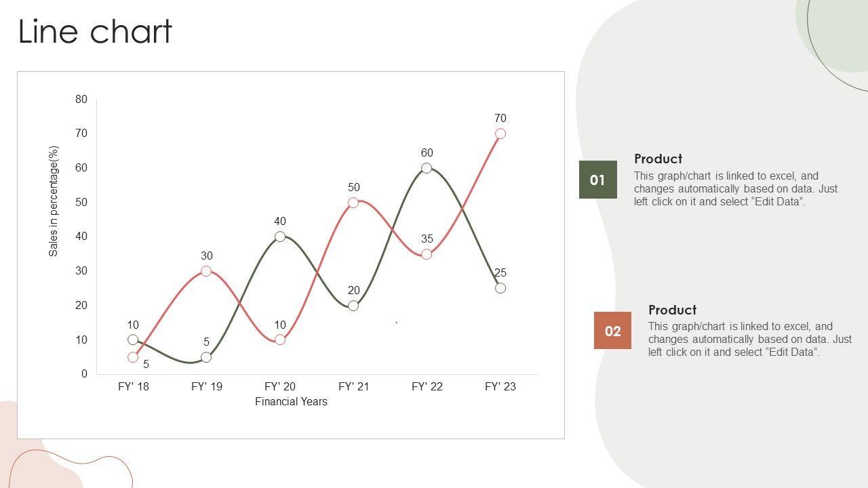Click the green data marker labeled 20
This screenshot has width=868, height=488.
(353, 306)
